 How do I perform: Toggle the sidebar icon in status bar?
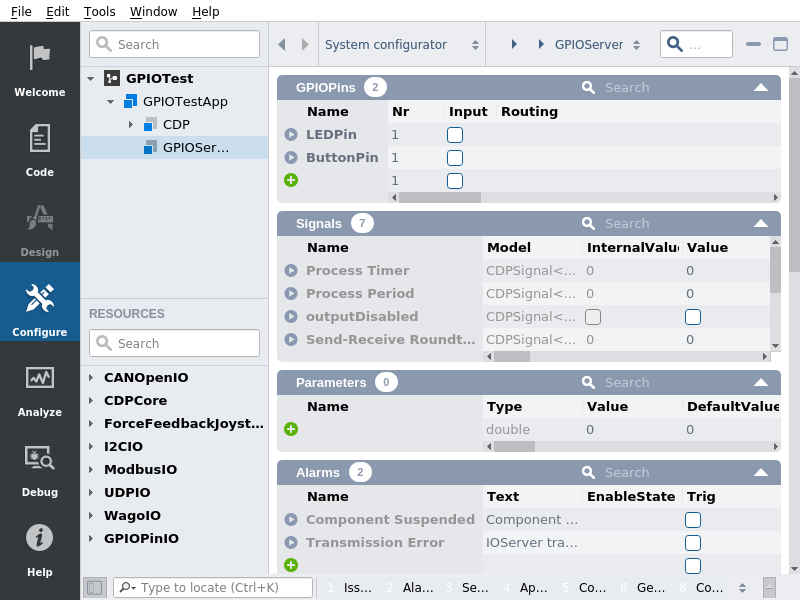(94, 588)
